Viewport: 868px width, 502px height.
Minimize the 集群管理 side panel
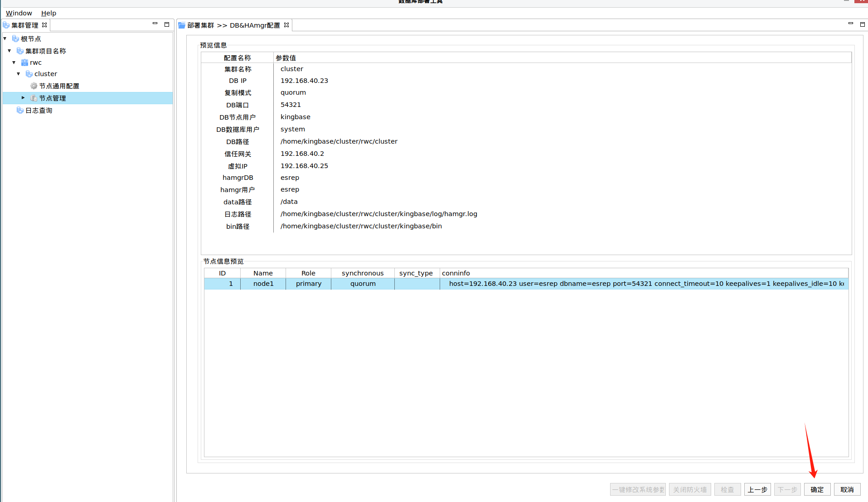[x=155, y=24]
